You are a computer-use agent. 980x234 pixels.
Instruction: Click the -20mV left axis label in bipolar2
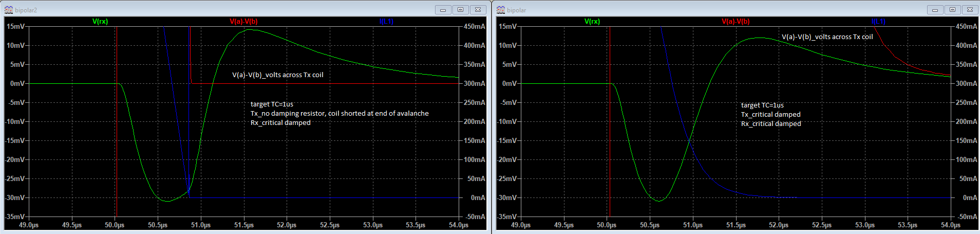(x=14, y=159)
